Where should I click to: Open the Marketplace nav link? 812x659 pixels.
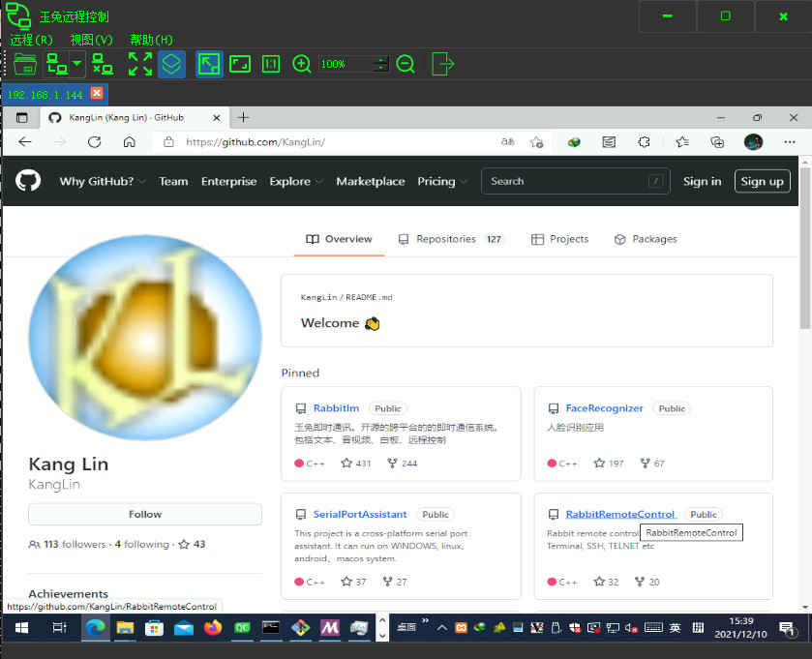tap(371, 181)
